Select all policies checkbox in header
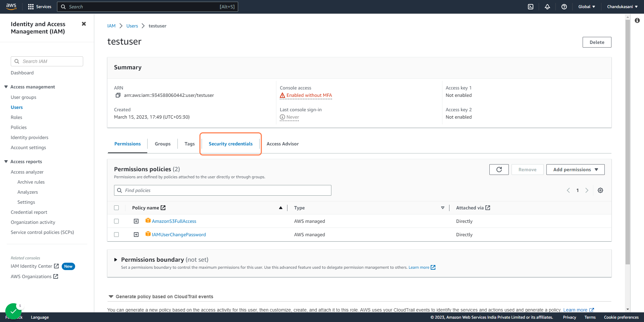 [x=116, y=208]
